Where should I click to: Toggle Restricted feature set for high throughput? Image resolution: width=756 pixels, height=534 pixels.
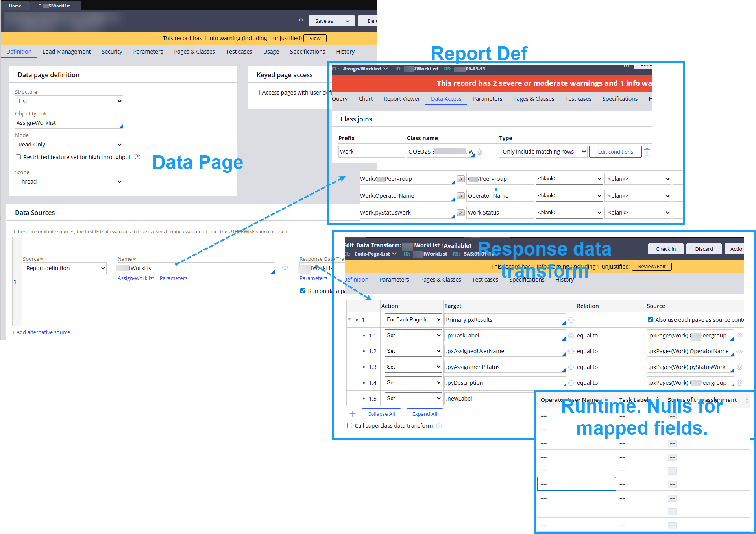(x=18, y=157)
